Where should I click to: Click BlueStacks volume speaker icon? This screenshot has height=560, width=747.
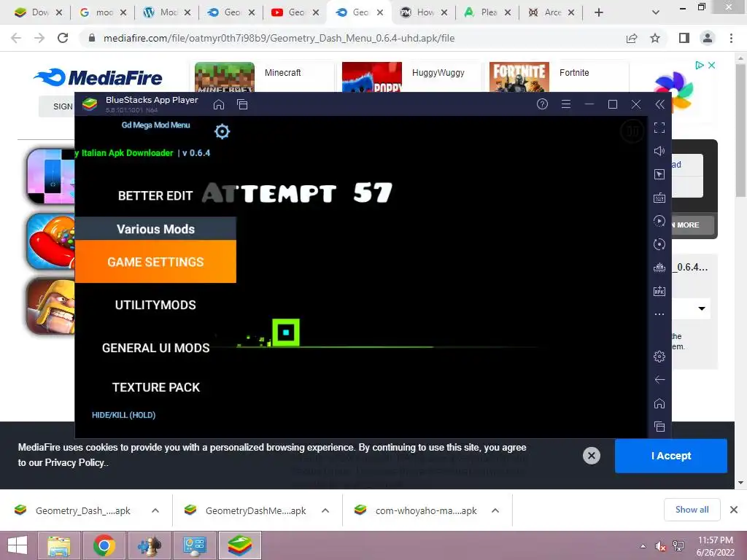[659, 151]
